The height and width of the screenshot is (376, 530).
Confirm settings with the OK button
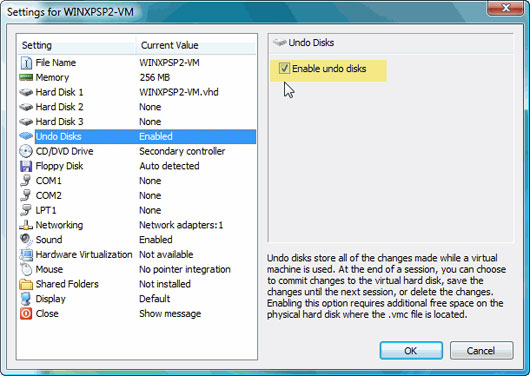[411, 350]
